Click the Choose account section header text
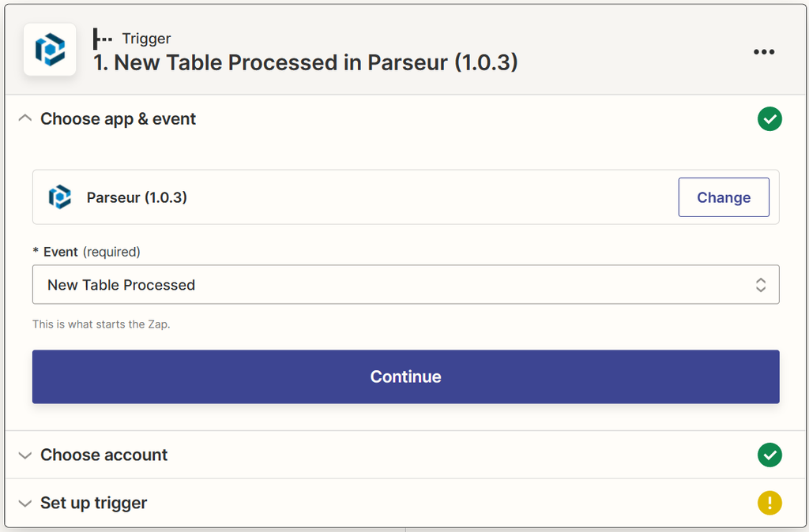The width and height of the screenshot is (809, 532). (103, 455)
